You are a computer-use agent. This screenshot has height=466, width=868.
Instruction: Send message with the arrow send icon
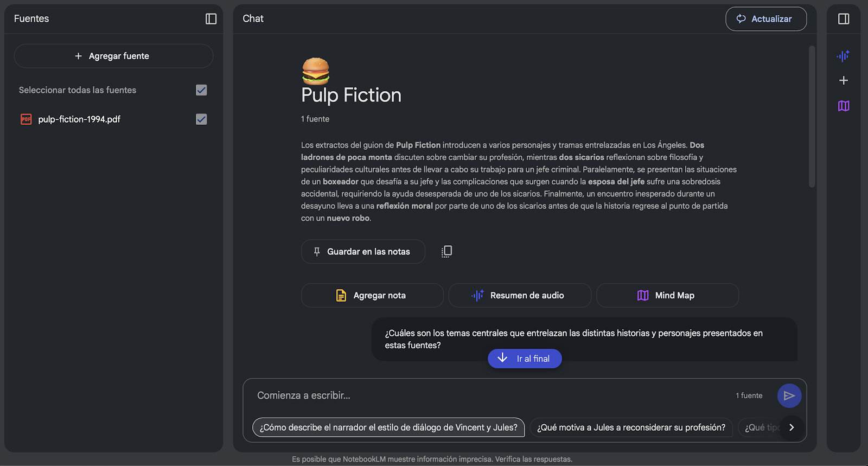coord(789,396)
